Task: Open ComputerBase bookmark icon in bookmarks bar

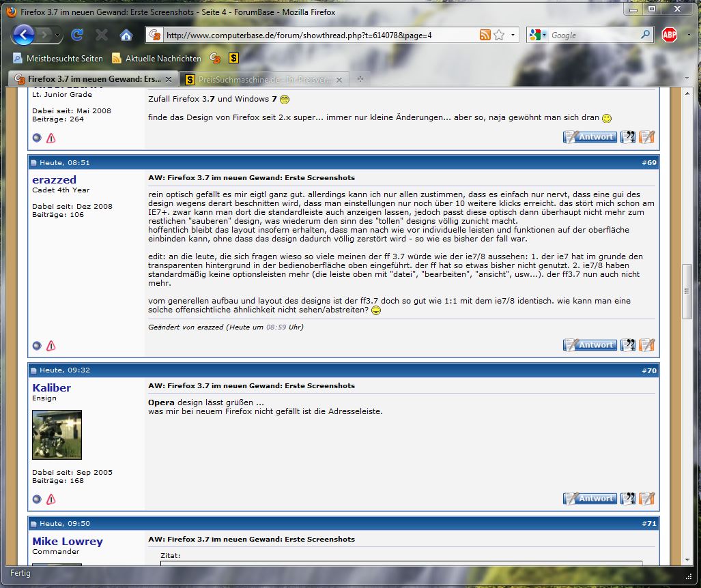Action: pos(215,58)
